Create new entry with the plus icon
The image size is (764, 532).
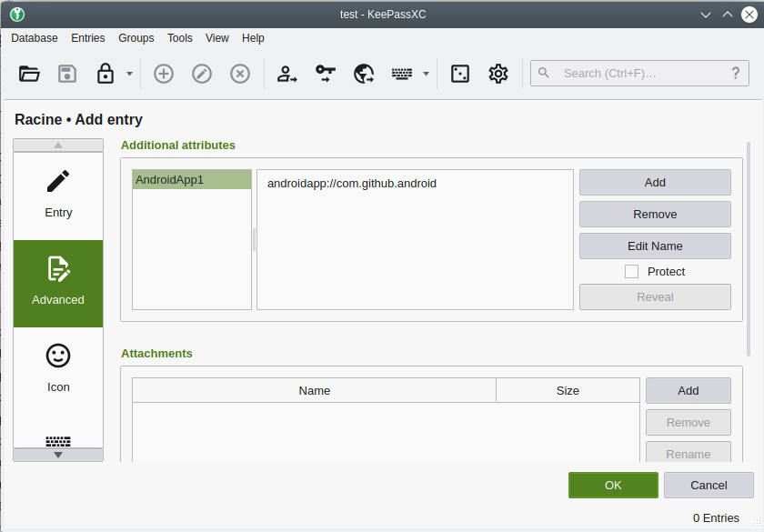coord(164,74)
